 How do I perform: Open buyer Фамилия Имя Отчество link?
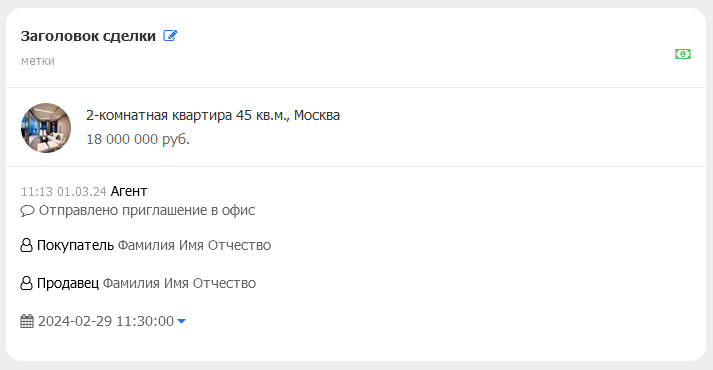click(x=194, y=245)
